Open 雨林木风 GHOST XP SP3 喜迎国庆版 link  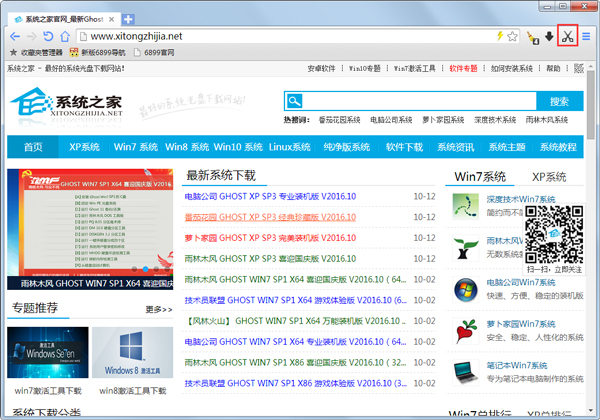click(270, 259)
